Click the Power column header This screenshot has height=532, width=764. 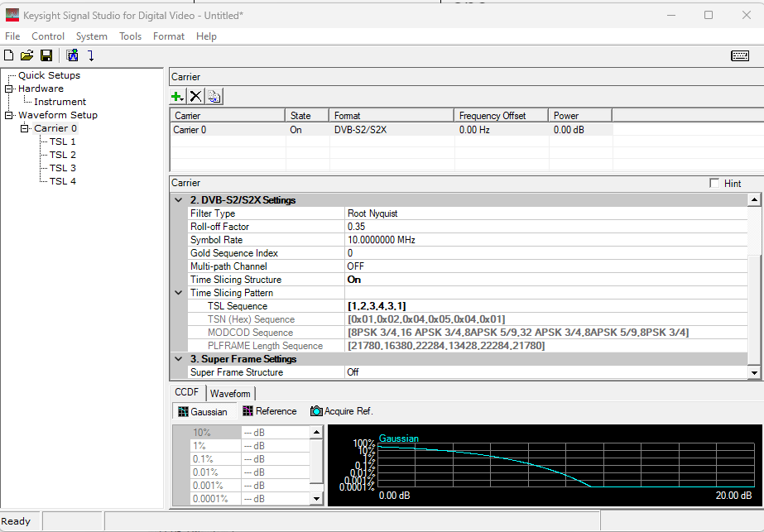[580, 116]
